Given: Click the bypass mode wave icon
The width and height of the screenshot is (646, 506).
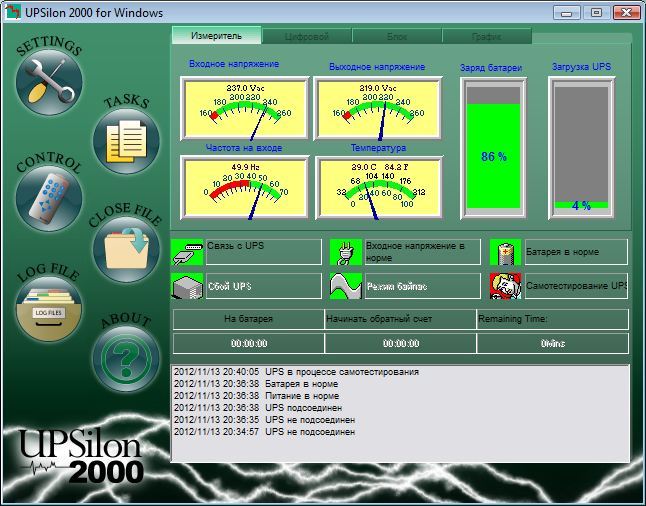Looking at the screenshot, I should coord(346,286).
